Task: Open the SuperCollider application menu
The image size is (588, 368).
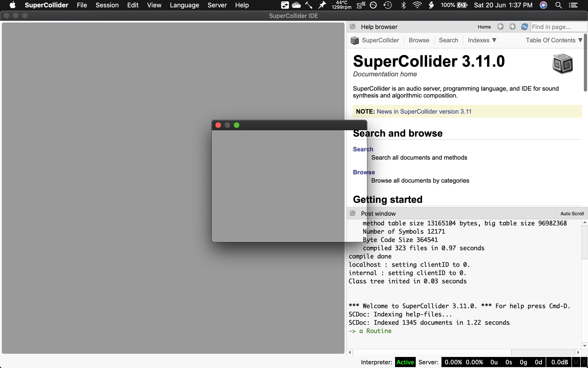Action: (x=46, y=5)
